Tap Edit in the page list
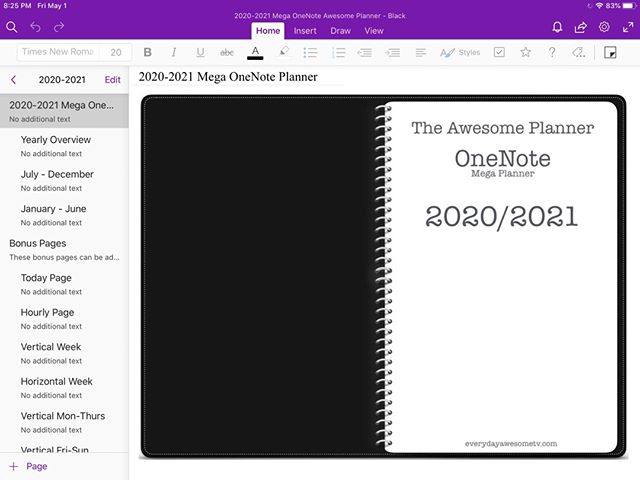Viewport: 640px width, 480px height. click(112, 80)
